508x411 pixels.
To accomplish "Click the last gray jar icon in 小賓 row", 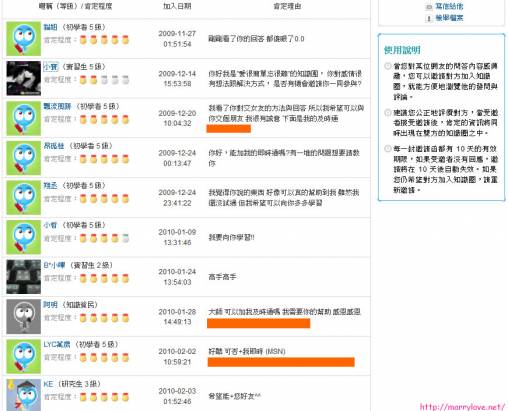I will click(x=125, y=80).
